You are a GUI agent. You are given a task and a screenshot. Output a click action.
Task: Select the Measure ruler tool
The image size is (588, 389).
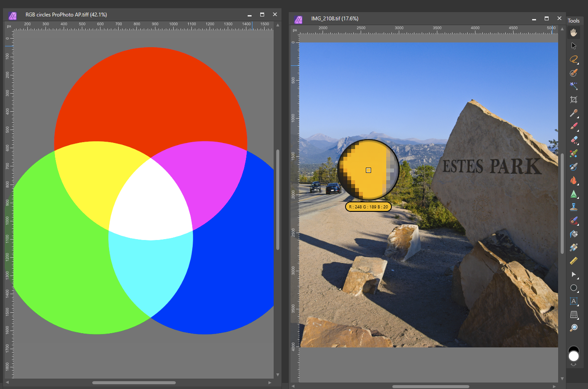pos(574,261)
